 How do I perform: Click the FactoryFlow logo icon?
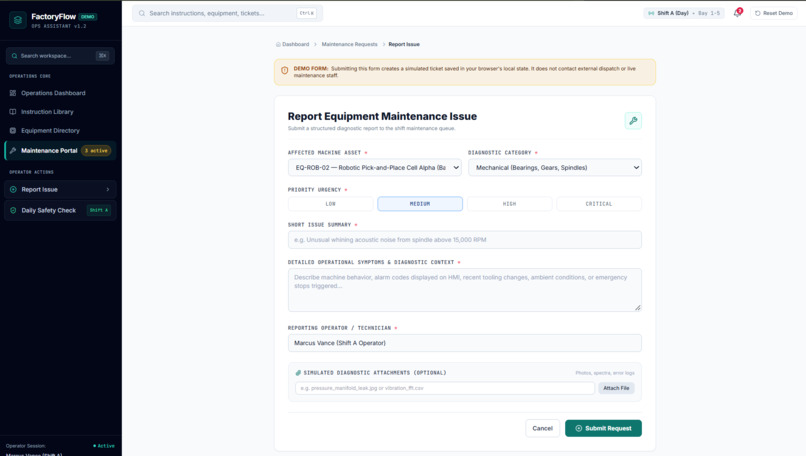point(18,20)
